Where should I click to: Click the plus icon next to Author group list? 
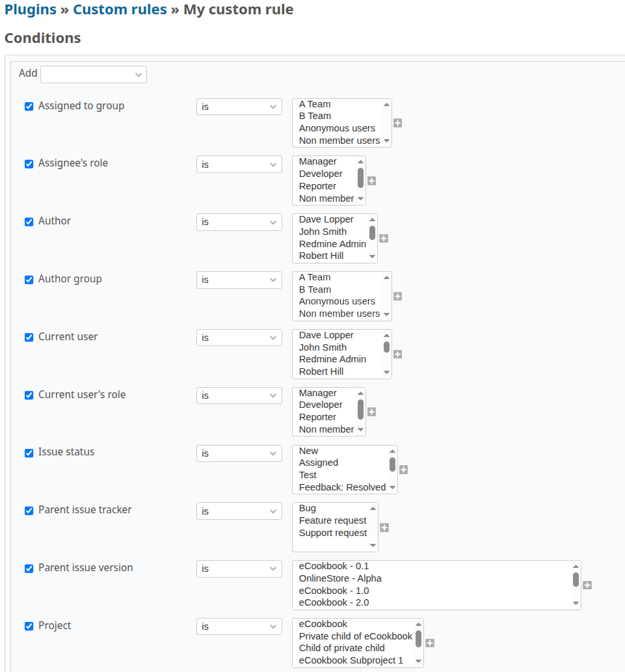397,296
